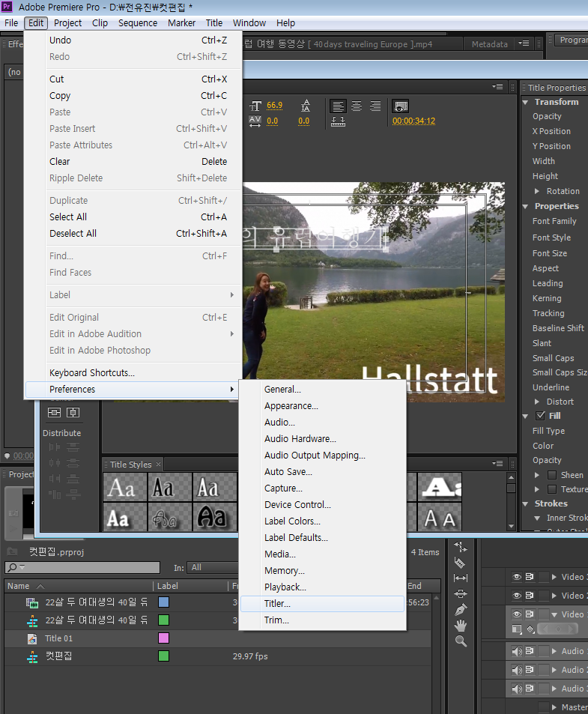
Task: Choose Titler... in Preferences submenu
Action: (322, 603)
